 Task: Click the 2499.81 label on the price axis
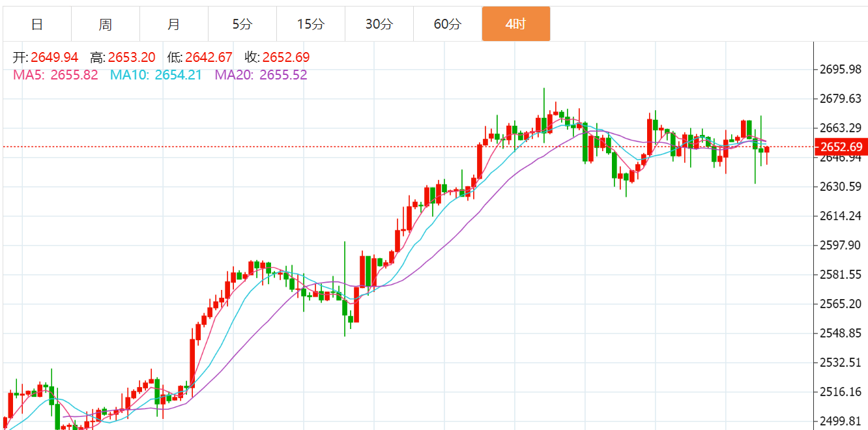pos(841,421)
